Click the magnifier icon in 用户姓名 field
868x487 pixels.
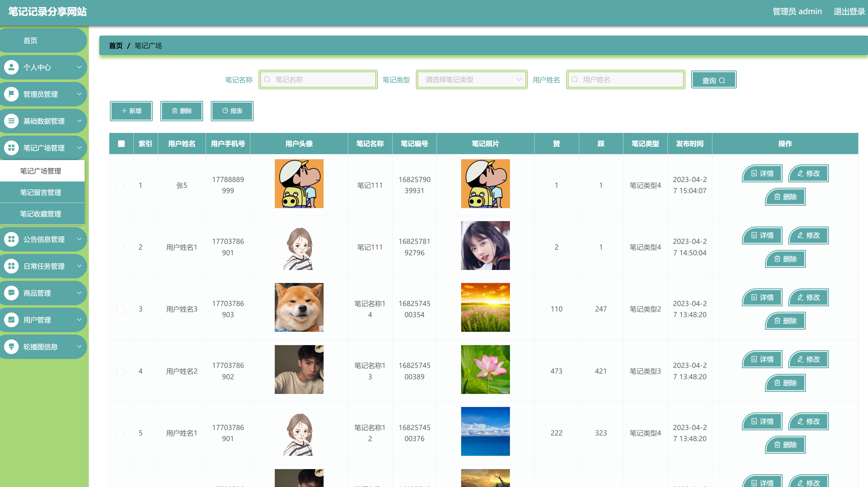pos(575,79)
